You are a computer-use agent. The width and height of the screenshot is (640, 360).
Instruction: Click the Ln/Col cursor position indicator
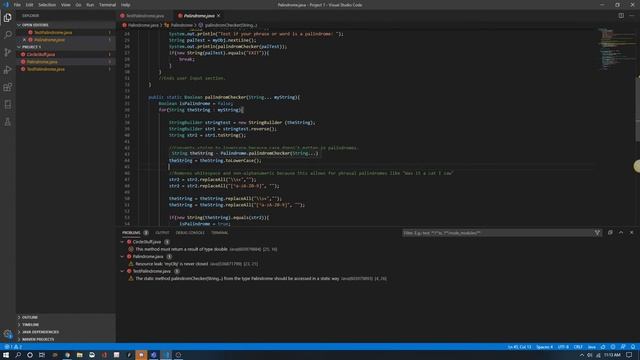tap(519, 347)
